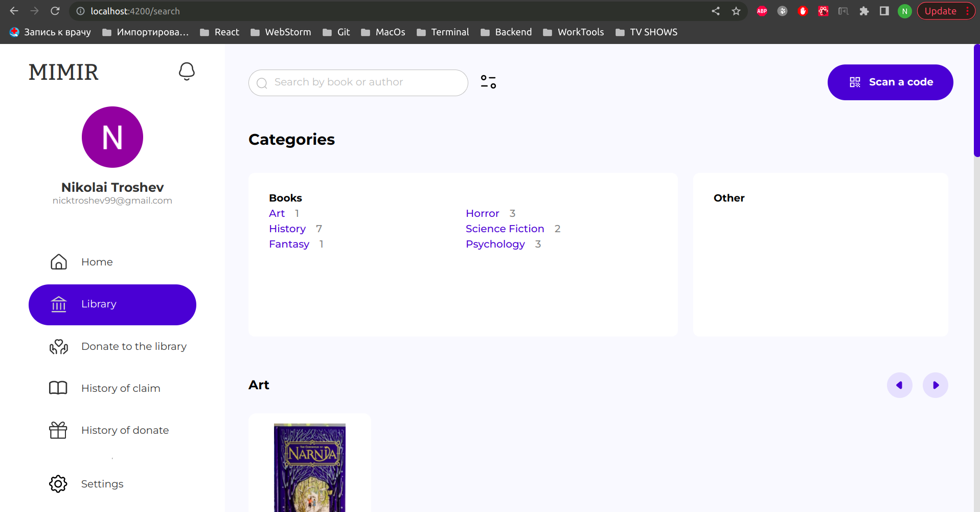
Task: Select Home in the sidebar
Action: [97, 261]
